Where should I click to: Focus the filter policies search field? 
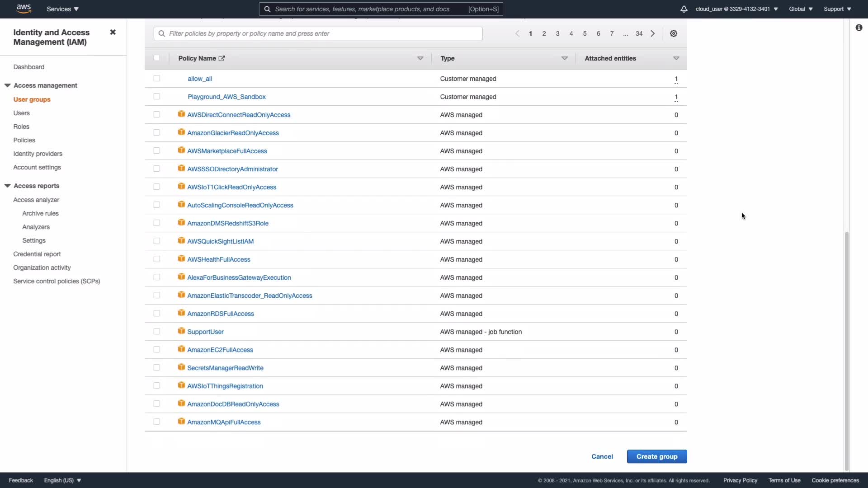(x=318, y=33)
